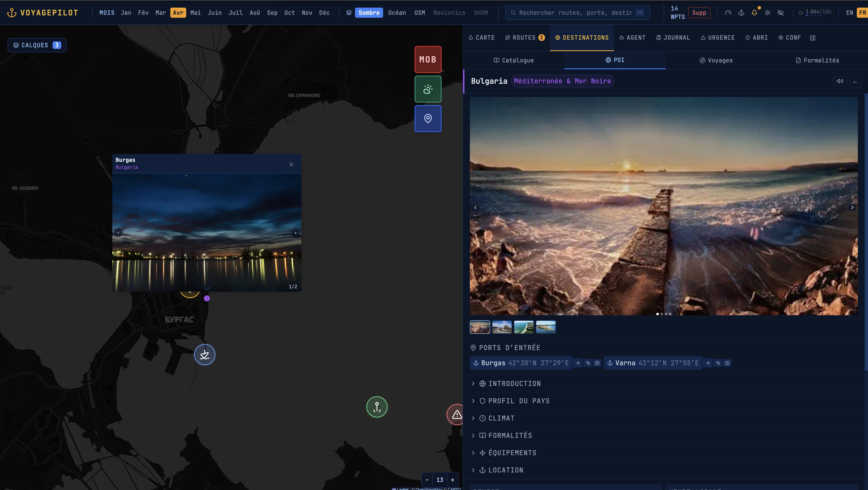Collapse the side panel with panel icon
868x490 pixels.
(x=812, y=38)
